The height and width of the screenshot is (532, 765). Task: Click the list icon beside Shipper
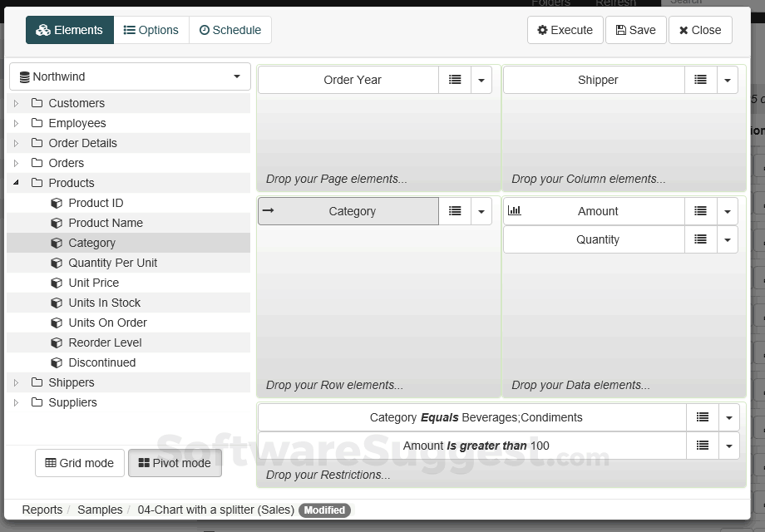coord(701,80)
